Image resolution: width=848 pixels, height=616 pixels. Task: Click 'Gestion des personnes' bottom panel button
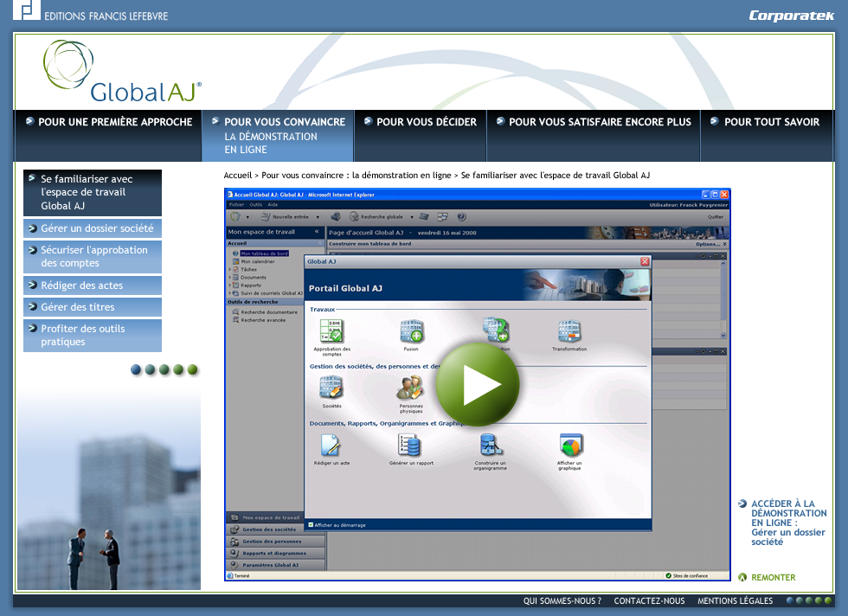click(x=275, y=542)
